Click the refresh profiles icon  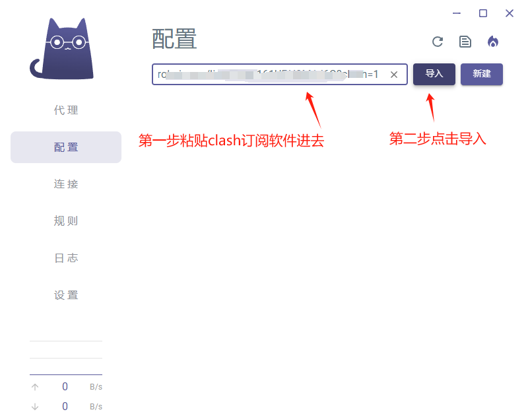438,42
